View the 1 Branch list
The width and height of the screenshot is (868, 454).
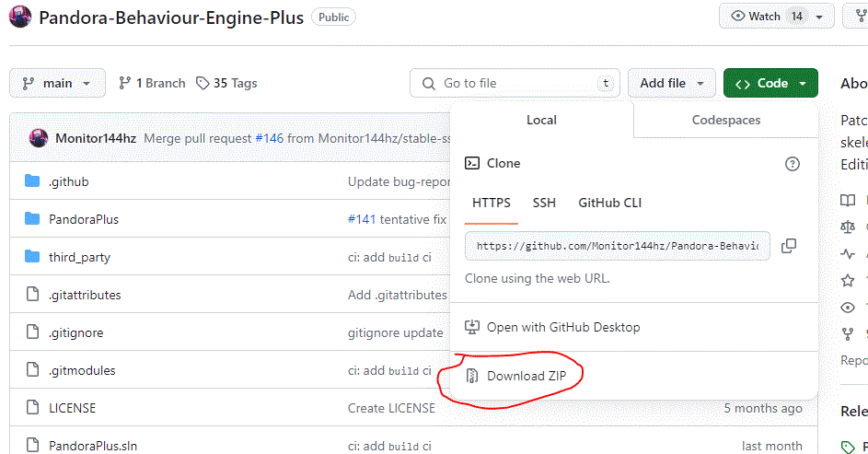(152, 83)
